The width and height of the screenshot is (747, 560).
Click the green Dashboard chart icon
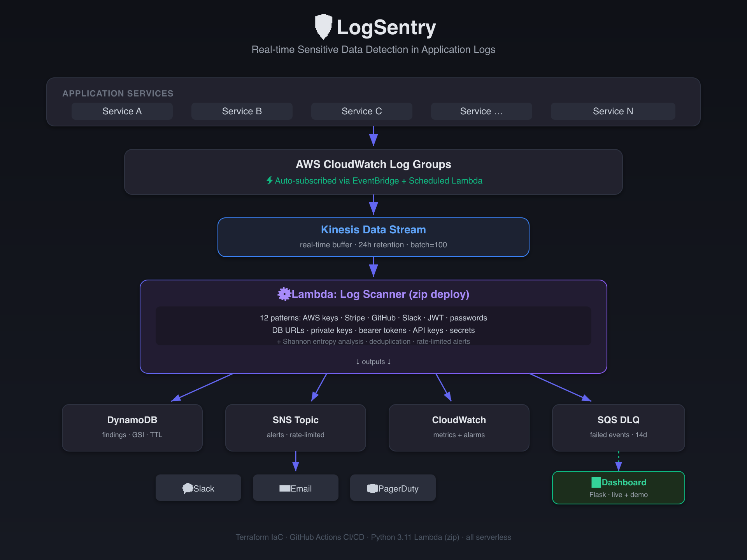point(596,482)
